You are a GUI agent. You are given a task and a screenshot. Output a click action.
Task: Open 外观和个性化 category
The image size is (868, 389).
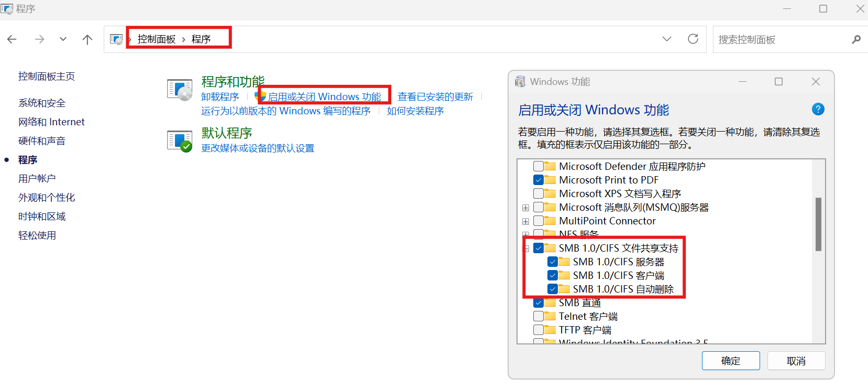click(47, 198)
